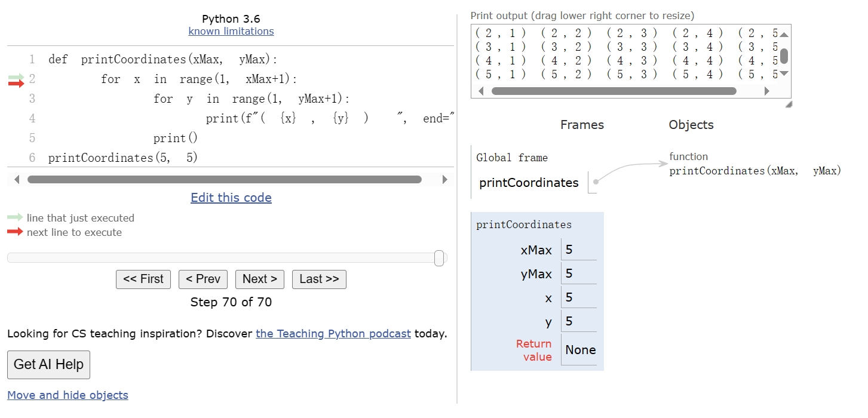Jump to end with Last >> button

point(319,279)
